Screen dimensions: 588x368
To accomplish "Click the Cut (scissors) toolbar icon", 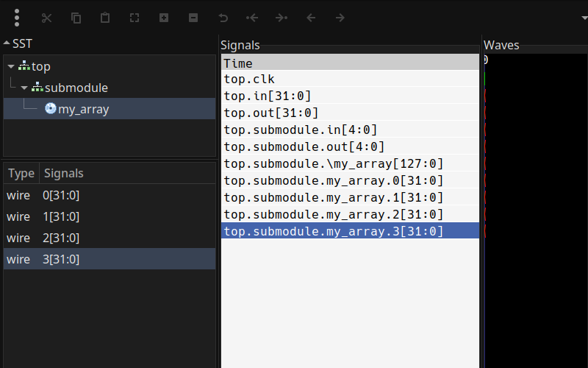I will click(x=46, y=18).
